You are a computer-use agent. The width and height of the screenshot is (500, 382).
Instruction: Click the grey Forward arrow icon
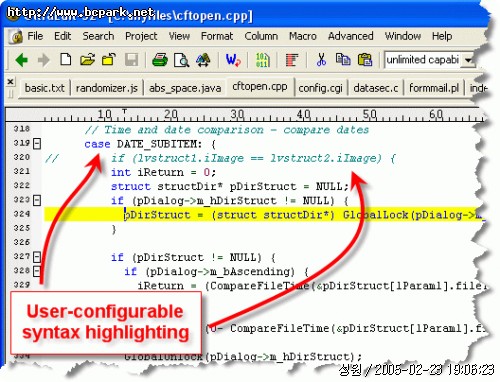[x=43, y=60]
